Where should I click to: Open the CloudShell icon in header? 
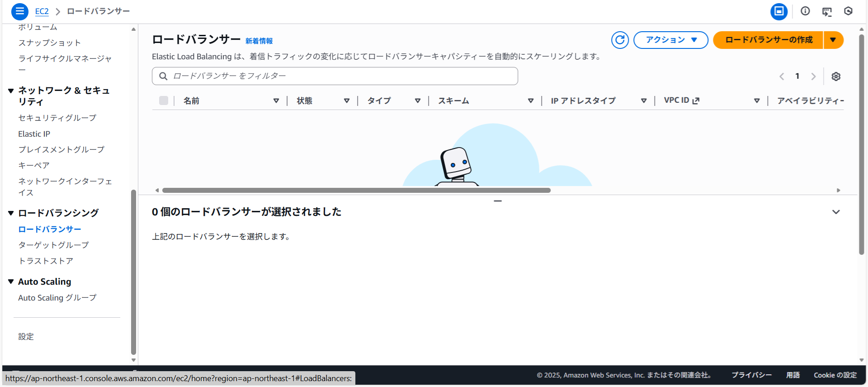click(827, 12)
